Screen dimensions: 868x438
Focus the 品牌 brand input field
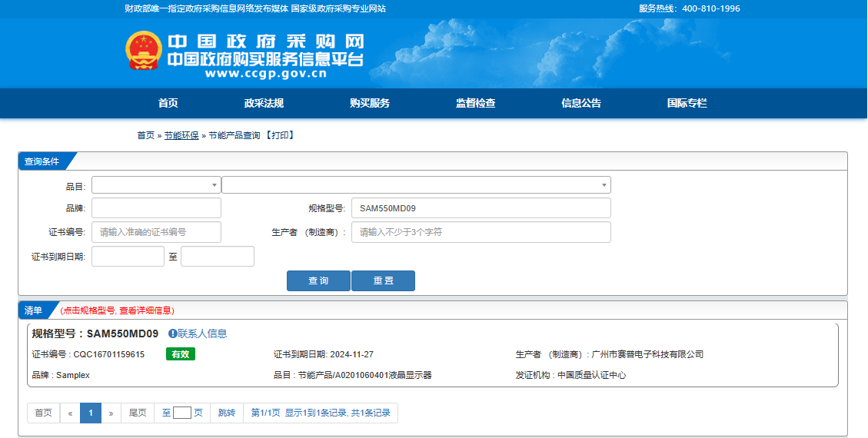pyautogui.click(x=156, y=208)
